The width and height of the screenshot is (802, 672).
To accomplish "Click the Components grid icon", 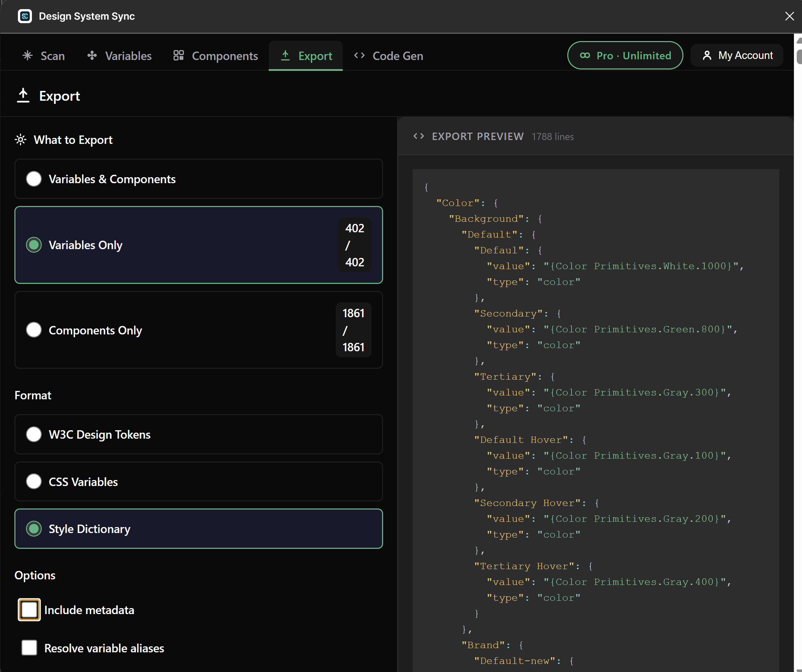I will [x=178, y=55].
